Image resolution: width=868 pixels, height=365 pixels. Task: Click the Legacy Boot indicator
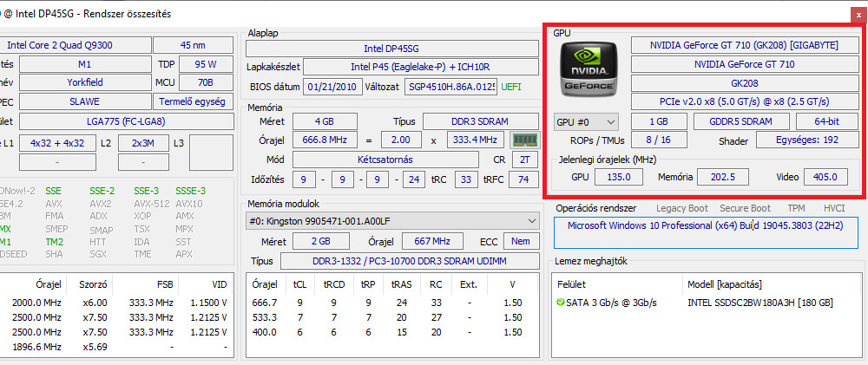click(x=681, y=208)
